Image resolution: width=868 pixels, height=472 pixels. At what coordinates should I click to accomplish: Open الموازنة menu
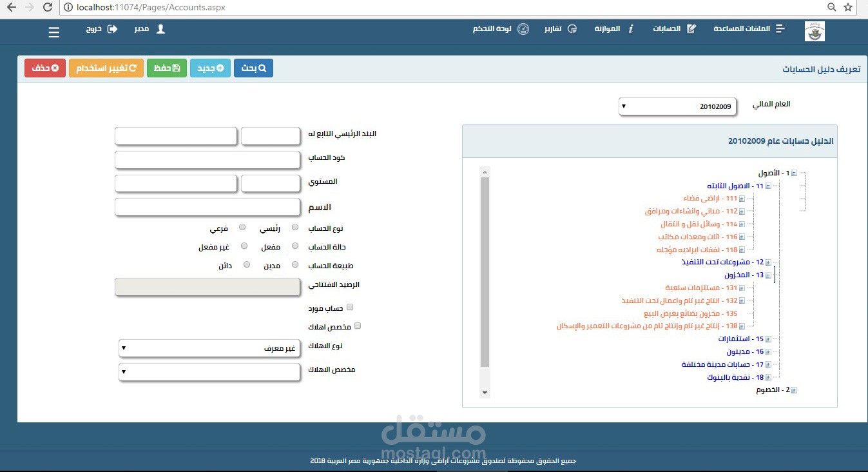coord(614,29)
